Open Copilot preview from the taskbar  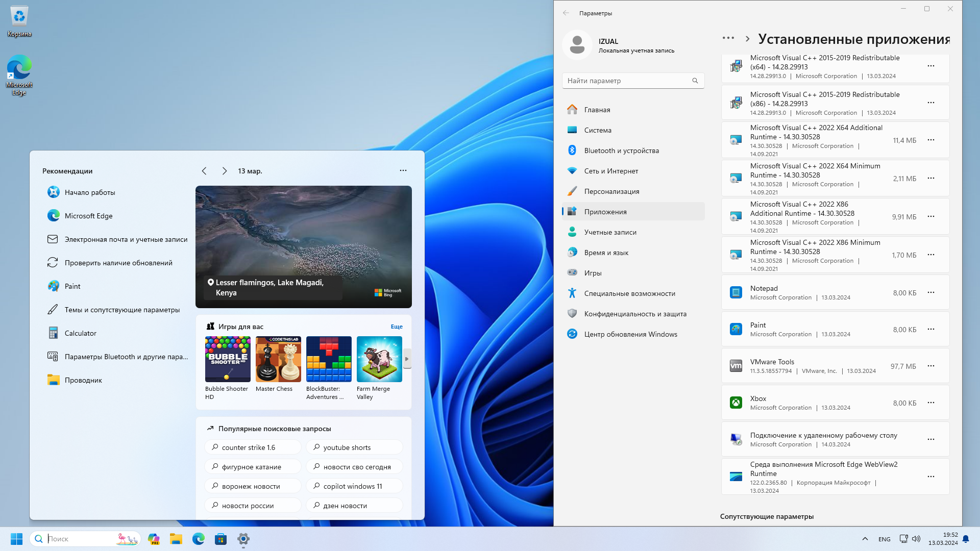[x=154, y=539]
